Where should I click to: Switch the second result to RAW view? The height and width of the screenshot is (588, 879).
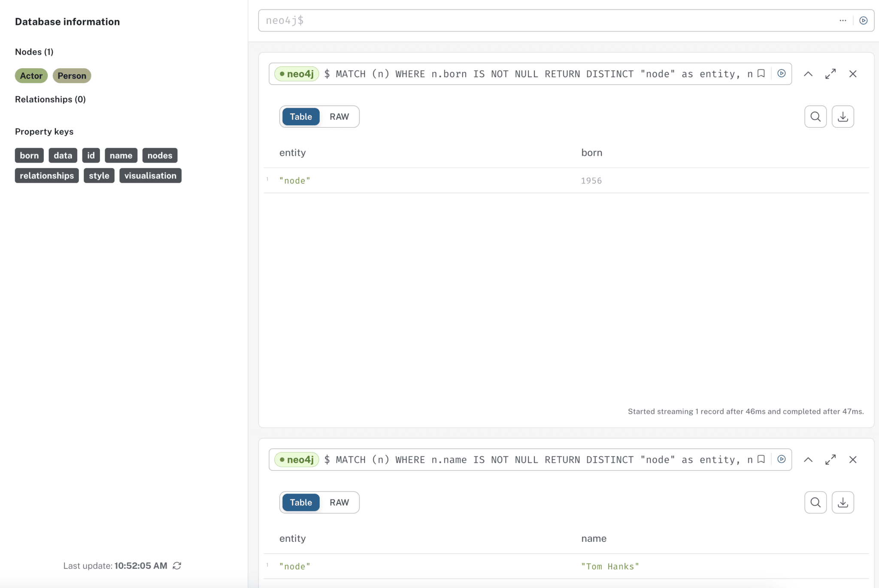tap(339, 502)
